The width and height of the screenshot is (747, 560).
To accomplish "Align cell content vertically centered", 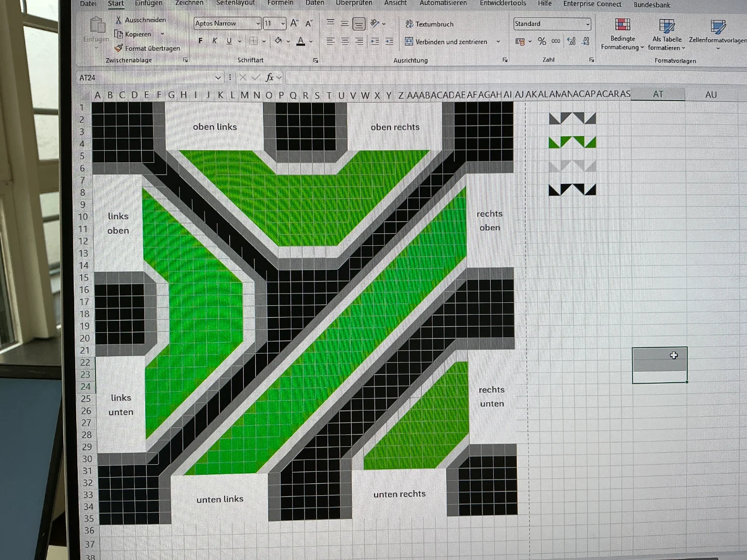I will [344, 23].
